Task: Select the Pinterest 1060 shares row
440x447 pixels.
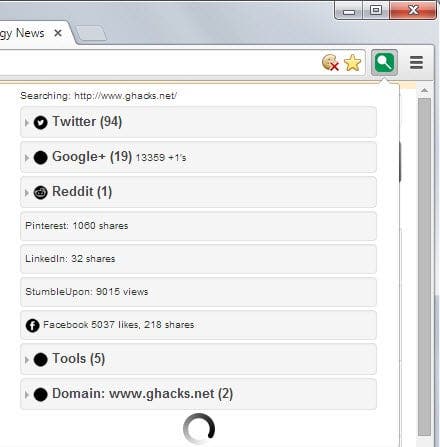Action: [198, 226]
